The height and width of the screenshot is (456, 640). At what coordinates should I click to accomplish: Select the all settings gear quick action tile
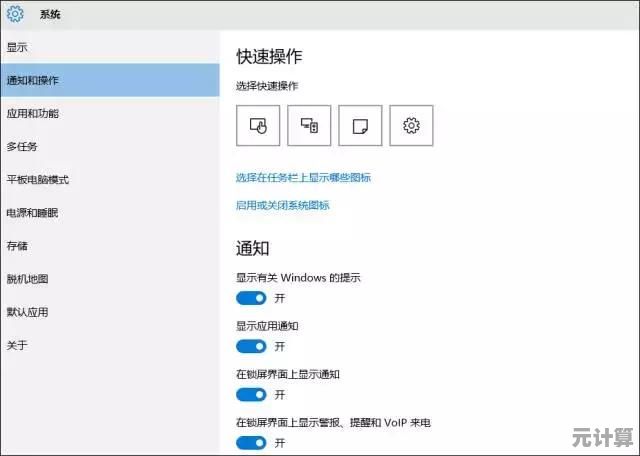[410, 126]
